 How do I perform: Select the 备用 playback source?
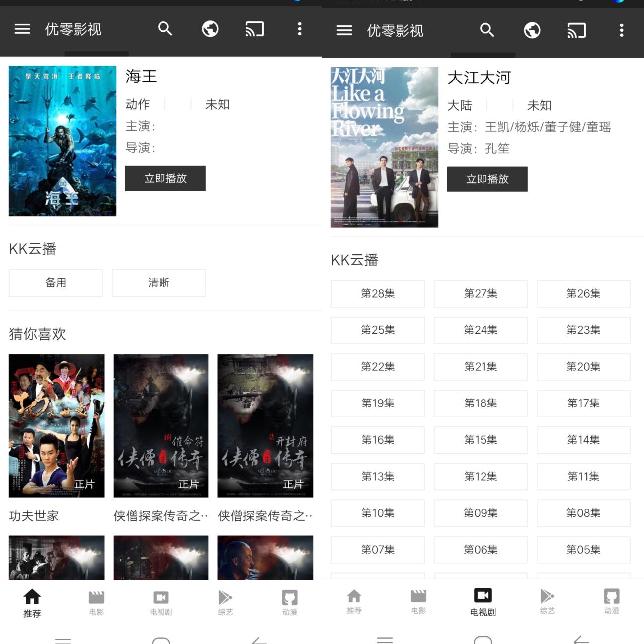[56, 283]
